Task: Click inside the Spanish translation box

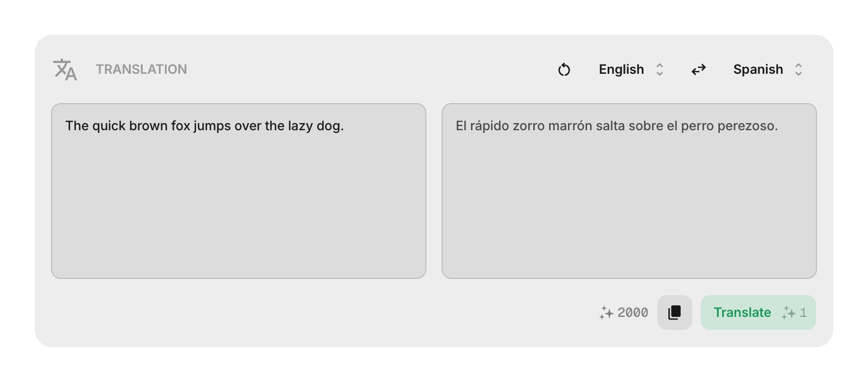Action: [x=629, y=190]
